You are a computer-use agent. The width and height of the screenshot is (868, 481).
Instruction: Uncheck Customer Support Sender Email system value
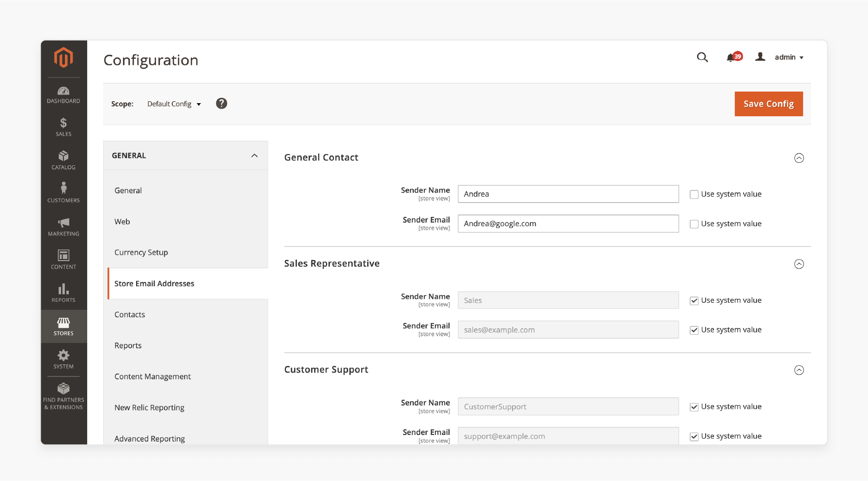694,436
